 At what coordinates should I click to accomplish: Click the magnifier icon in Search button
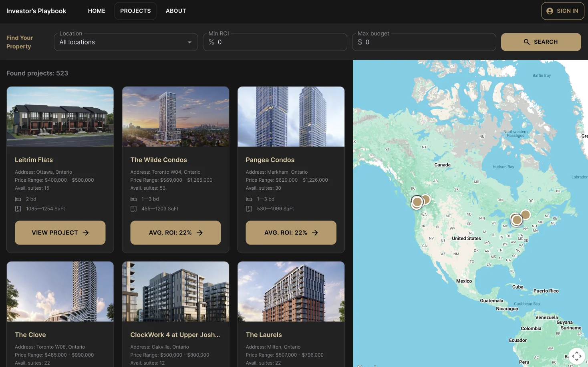pos(527,42)
